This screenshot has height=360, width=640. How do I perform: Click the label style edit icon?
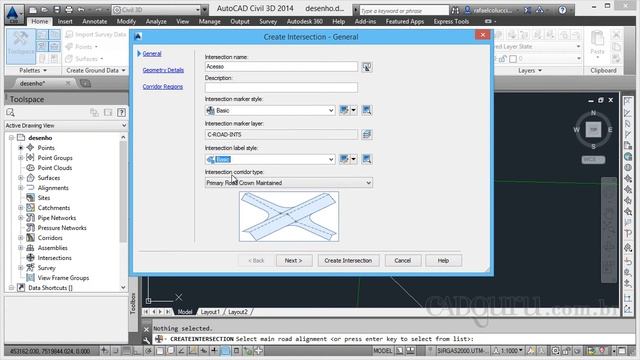[344, 159]
